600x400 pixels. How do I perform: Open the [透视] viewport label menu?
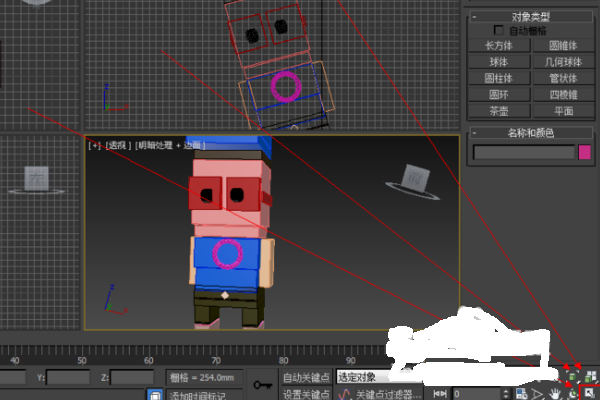pyautogui.click(x=118, y=145)
